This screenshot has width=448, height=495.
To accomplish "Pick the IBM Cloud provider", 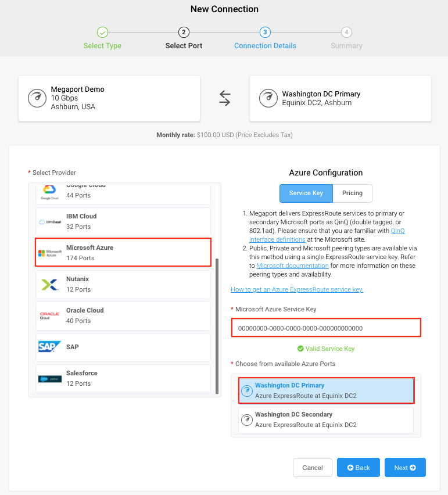I will (123, 221).
